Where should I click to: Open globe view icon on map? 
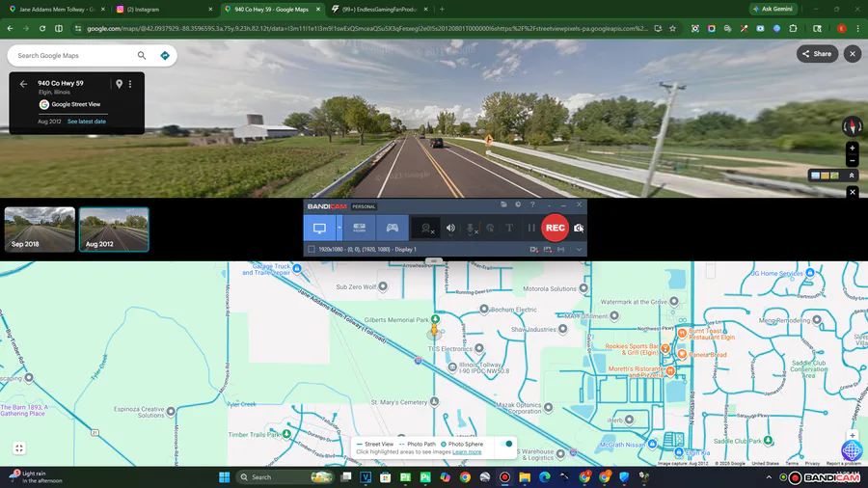(852, 450)
